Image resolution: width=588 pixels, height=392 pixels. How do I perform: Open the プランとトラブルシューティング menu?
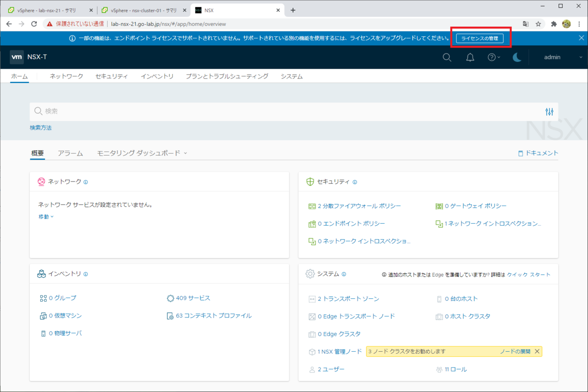pos(225,76)
